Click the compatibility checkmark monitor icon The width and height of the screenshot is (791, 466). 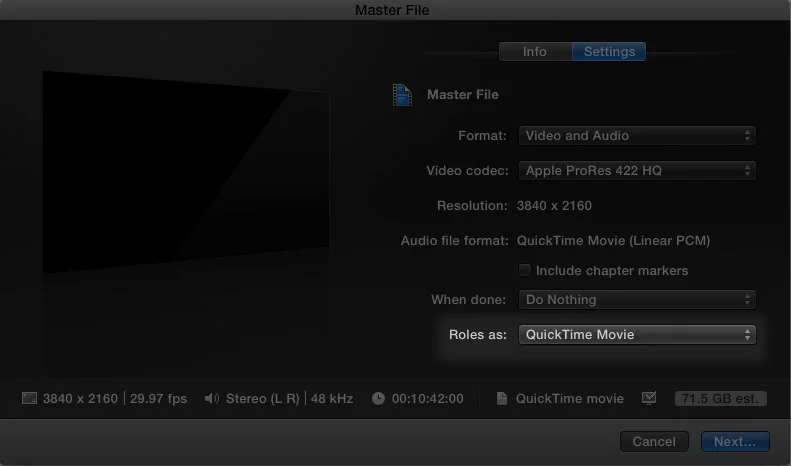[649, 398]
